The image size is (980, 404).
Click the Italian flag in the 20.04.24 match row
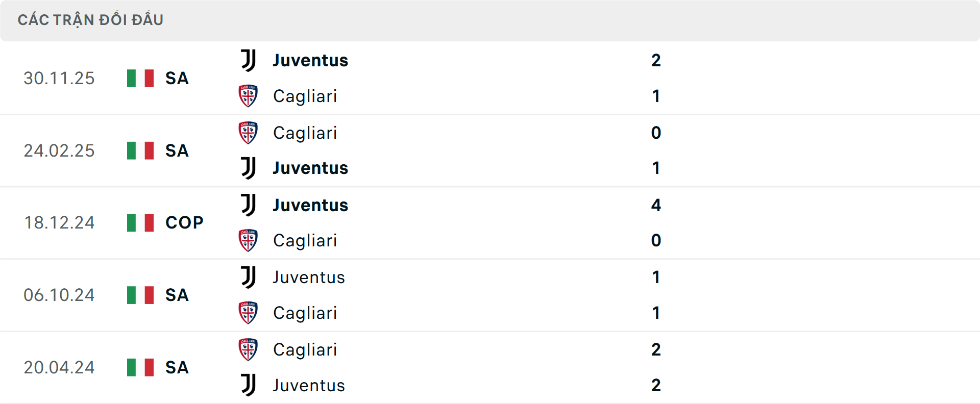click(x=140, y=367)
